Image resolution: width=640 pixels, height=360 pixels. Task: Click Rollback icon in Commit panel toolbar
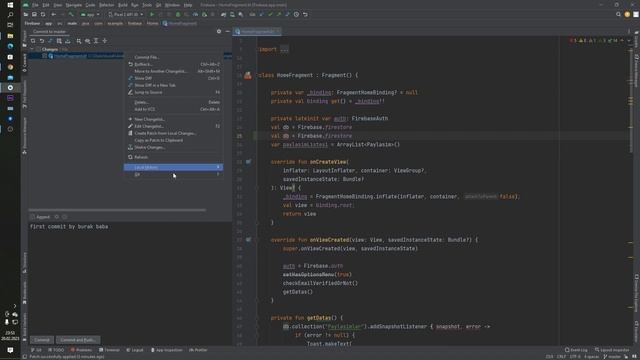coord(42,41)
